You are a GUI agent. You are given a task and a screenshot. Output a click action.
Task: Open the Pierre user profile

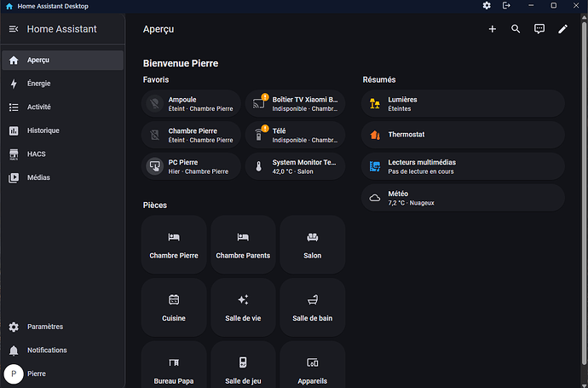click(36, 374)
